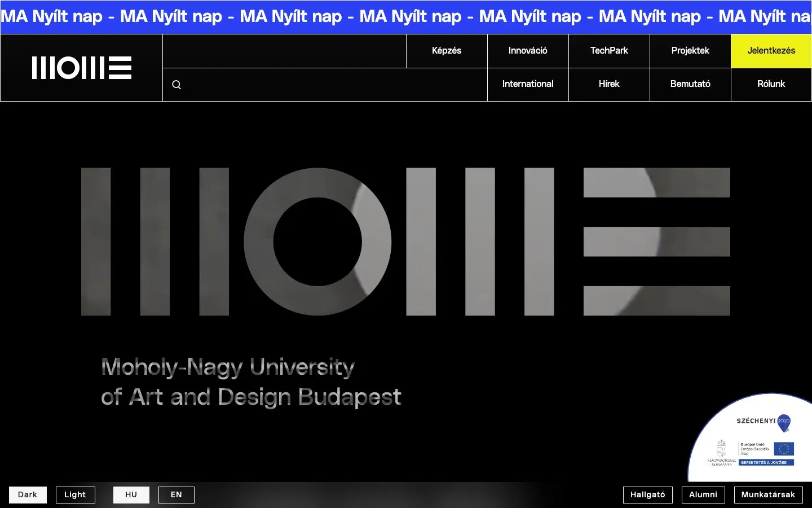The height and width of the screenshot is (508, 812).
Task: Open the TechPark menu item
Action: pyautogui.click(x=609, y=51)
